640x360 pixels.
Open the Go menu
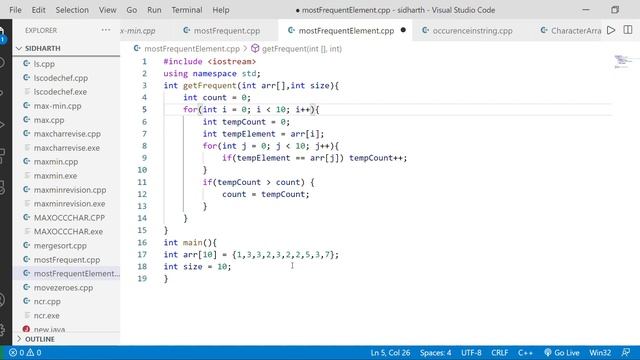pyautogui.click(x=131, y=10)
